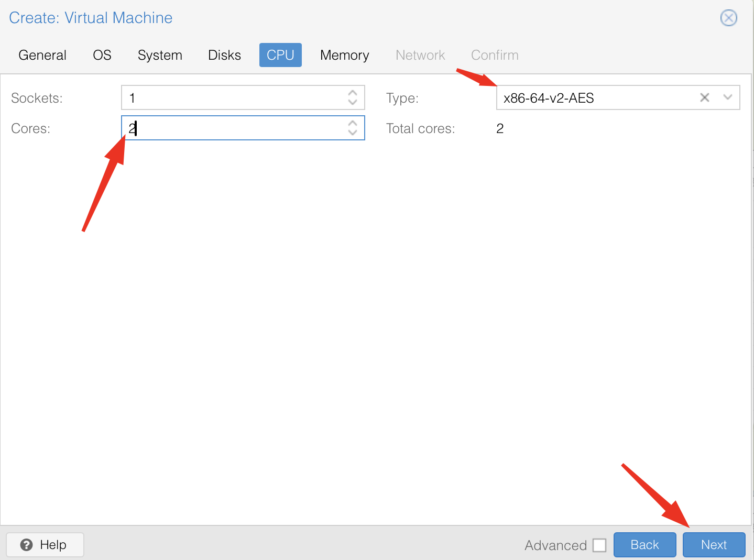Decrease Cores value with down arrow
The width and height of the screenshot is (754, 560).
coord(353,133)
